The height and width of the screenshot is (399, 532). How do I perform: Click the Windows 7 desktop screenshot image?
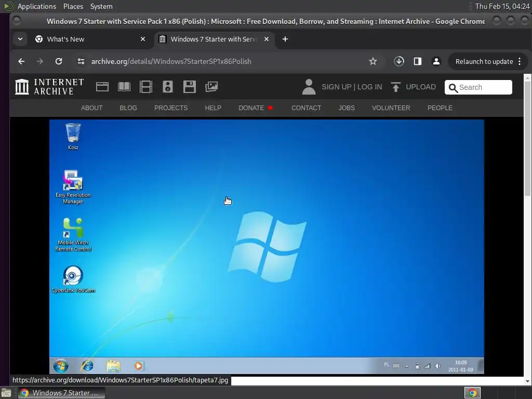click(x=267, y=247)
